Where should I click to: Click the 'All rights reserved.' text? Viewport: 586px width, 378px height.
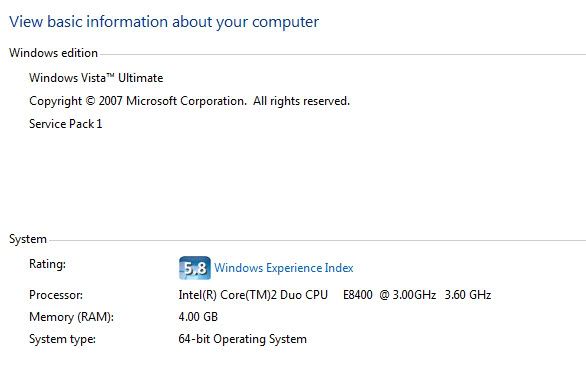pyautogui.click(x=301, y=101)
